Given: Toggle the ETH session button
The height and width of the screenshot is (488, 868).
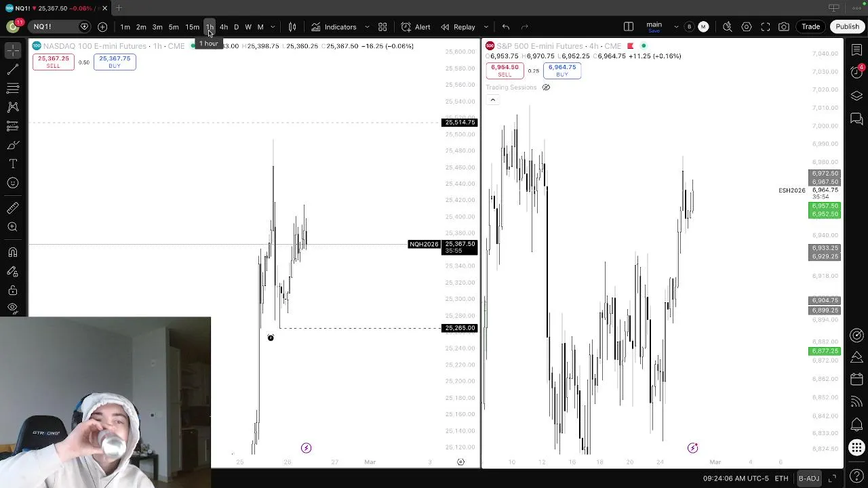Looking at the screenshot, I should click(782, 479).
